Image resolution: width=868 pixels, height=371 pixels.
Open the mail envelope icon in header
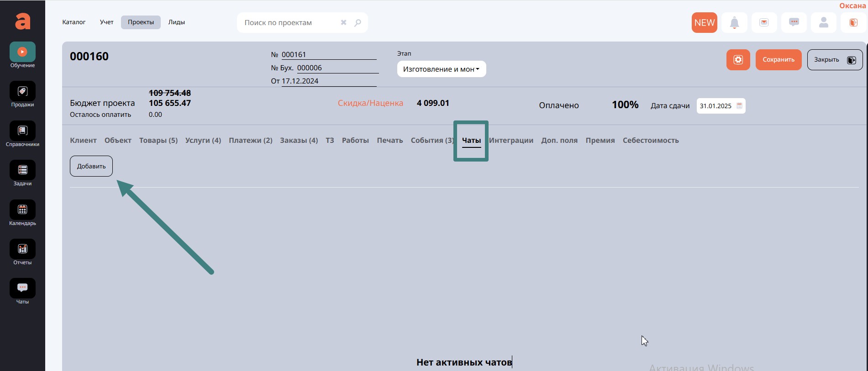pyautogui.click(x=764, y=23)
